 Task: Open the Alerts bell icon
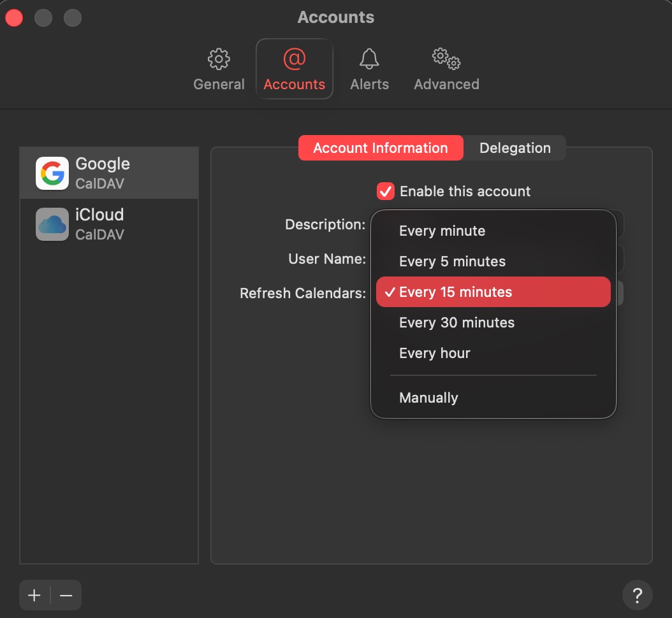coord(369,60)
